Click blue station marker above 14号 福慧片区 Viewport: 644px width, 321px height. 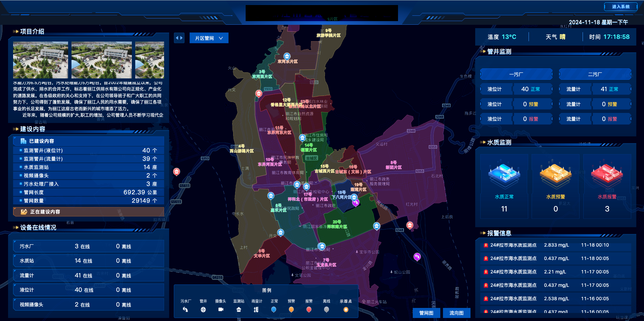point(302,138)
